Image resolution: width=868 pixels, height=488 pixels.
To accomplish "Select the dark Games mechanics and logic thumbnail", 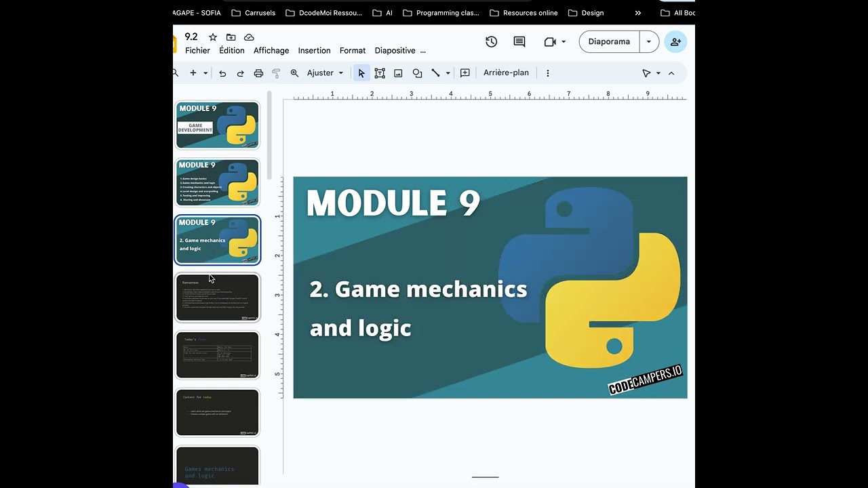I will tap(218, 466).
